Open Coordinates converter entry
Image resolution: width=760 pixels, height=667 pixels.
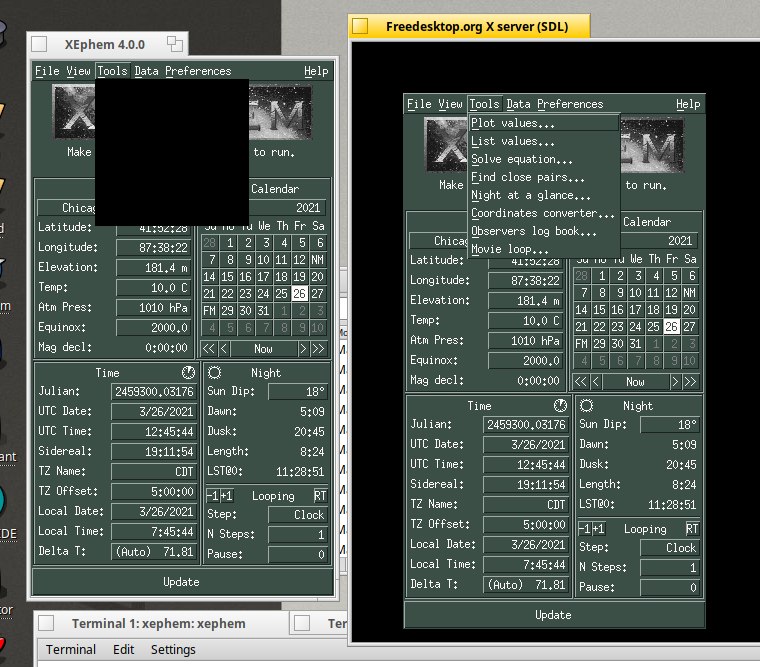[544, 213]
